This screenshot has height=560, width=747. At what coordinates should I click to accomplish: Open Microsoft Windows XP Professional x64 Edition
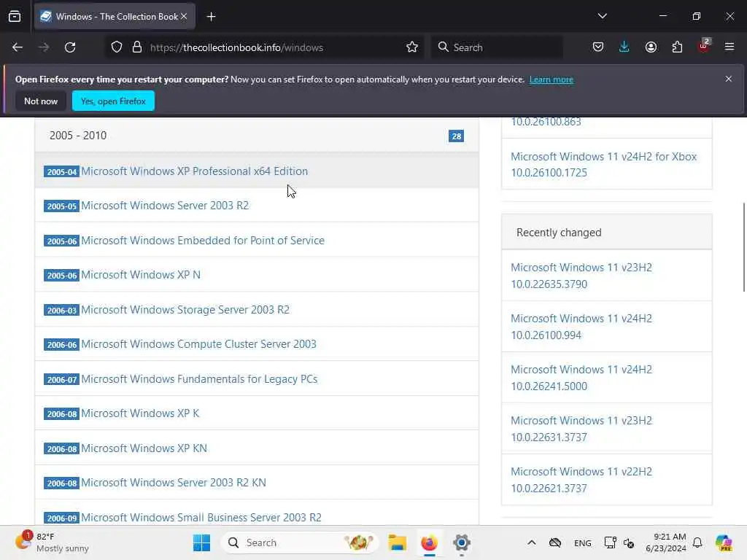pos(194,171)
